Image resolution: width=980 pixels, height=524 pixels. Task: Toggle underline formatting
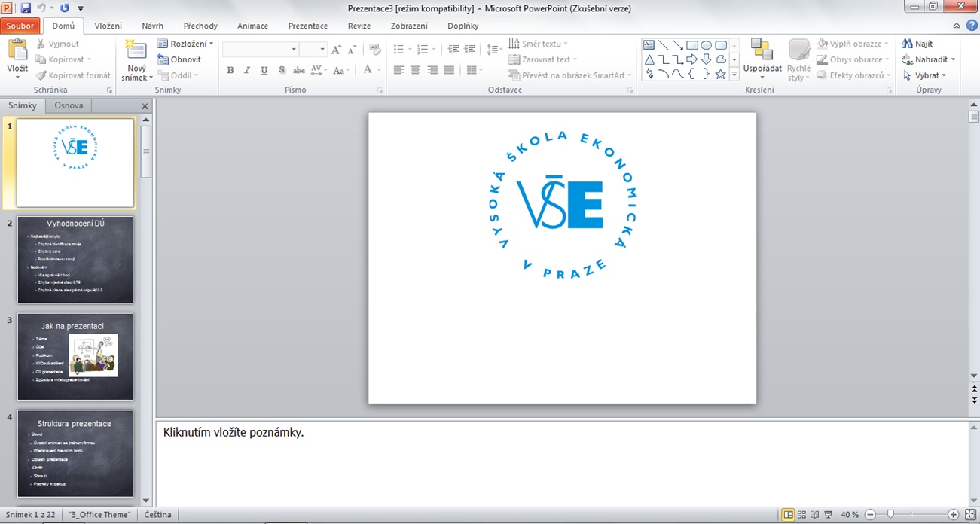click(x=264, y=70)
